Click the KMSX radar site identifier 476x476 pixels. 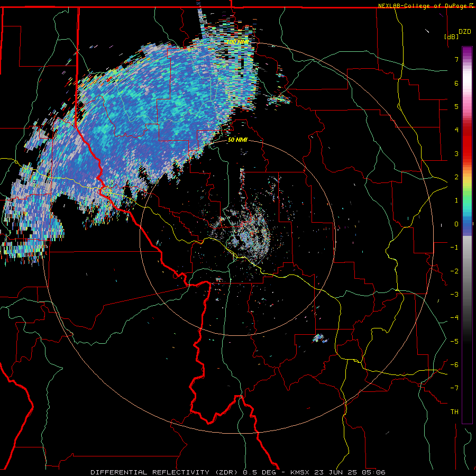pyautogui.click(x=300, y=472)
